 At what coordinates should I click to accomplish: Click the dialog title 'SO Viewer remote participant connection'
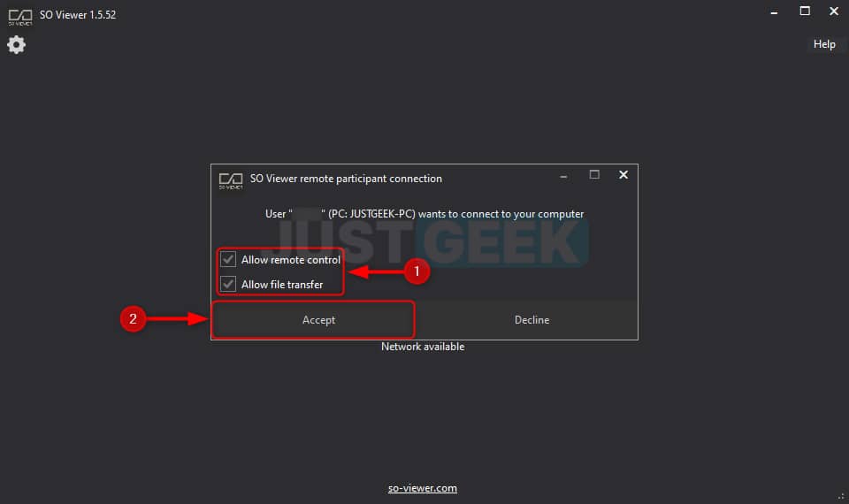click(x=346, y=179)
